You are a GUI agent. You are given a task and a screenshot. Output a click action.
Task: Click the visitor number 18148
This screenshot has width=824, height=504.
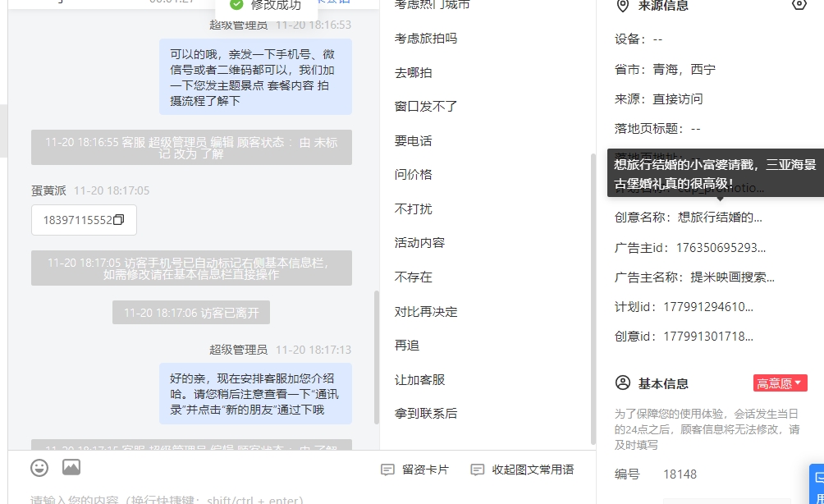click(680, 474)
